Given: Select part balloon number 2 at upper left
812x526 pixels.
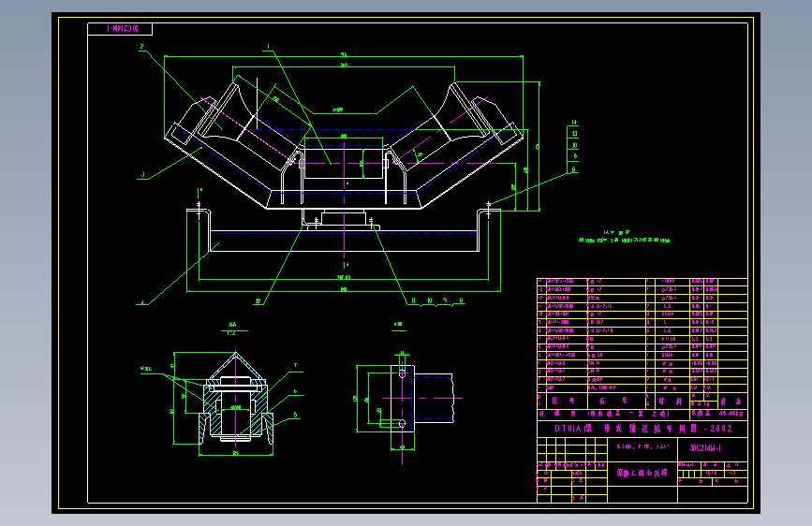Looking at the screenshot, I should point(142,47).
